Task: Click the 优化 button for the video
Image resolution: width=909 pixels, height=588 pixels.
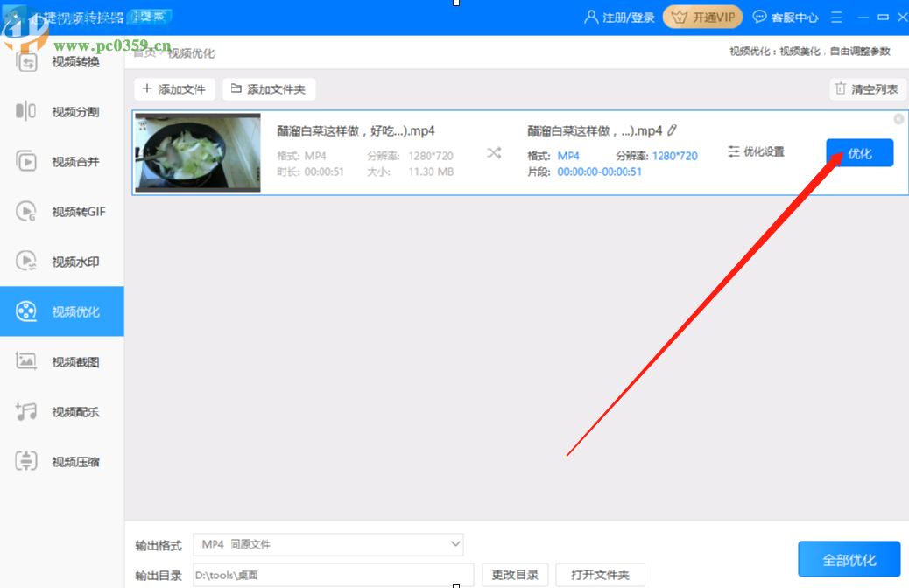Action: pyautogui.click(x=860, y=153)
